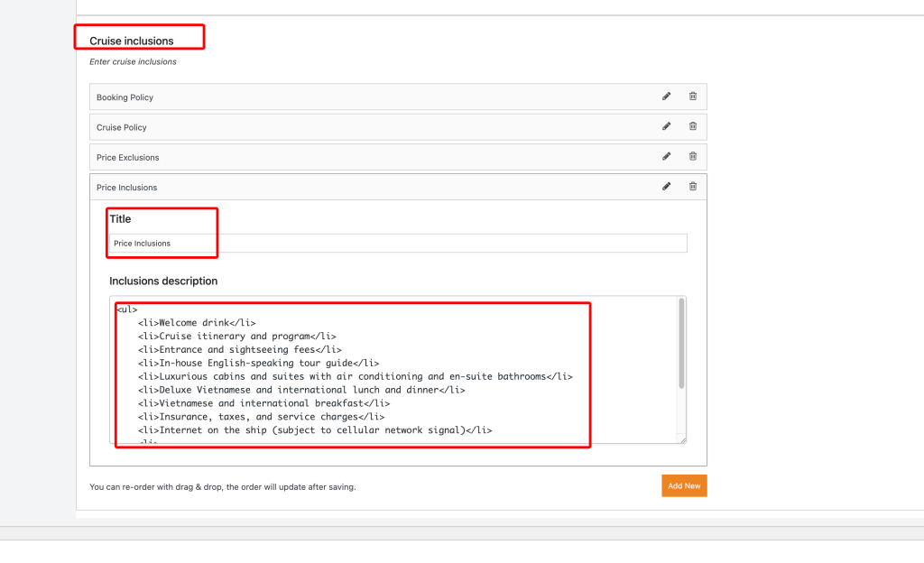Focus the Title field containing Price Inclusions

(397, 244)
